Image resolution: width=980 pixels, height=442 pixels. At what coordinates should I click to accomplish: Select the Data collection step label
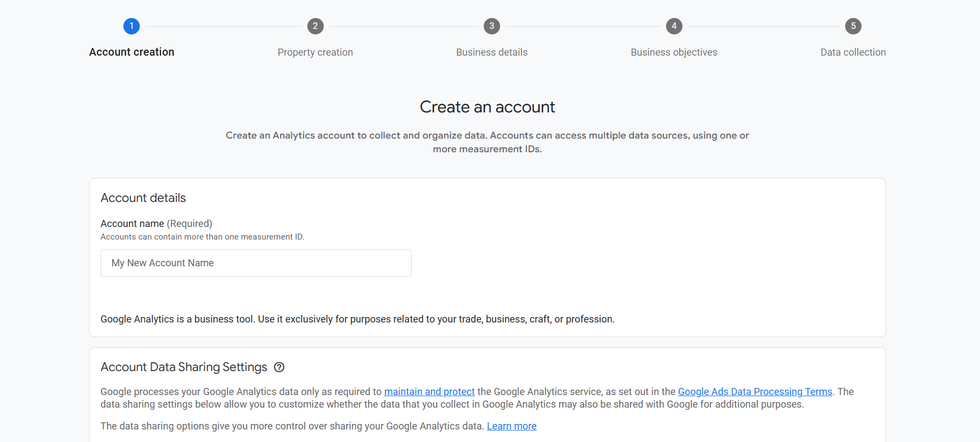[853, 52]
